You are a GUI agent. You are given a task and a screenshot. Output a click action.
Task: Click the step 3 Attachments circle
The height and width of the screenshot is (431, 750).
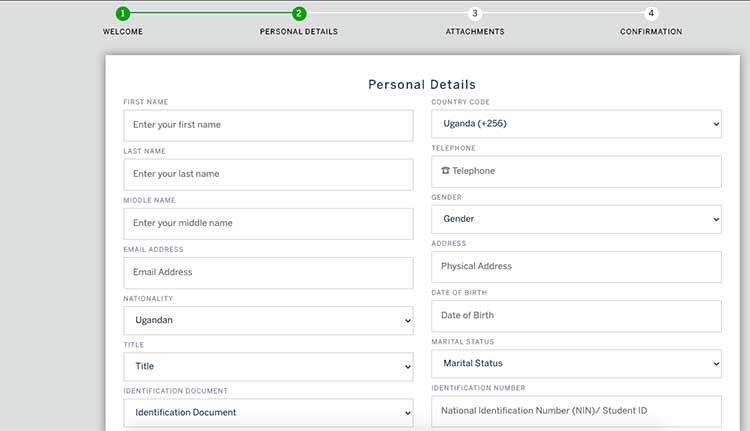(x=474, y=13)
